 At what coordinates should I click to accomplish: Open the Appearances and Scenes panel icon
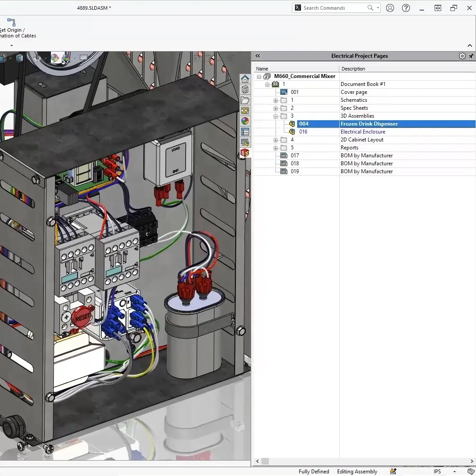tap(245, 120)
